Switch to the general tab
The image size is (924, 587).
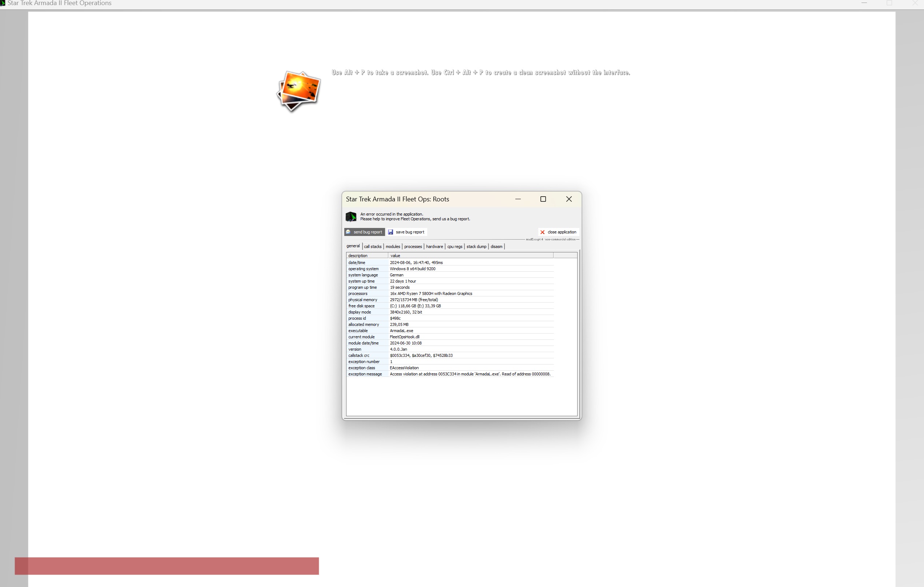[x=353, y=246]
